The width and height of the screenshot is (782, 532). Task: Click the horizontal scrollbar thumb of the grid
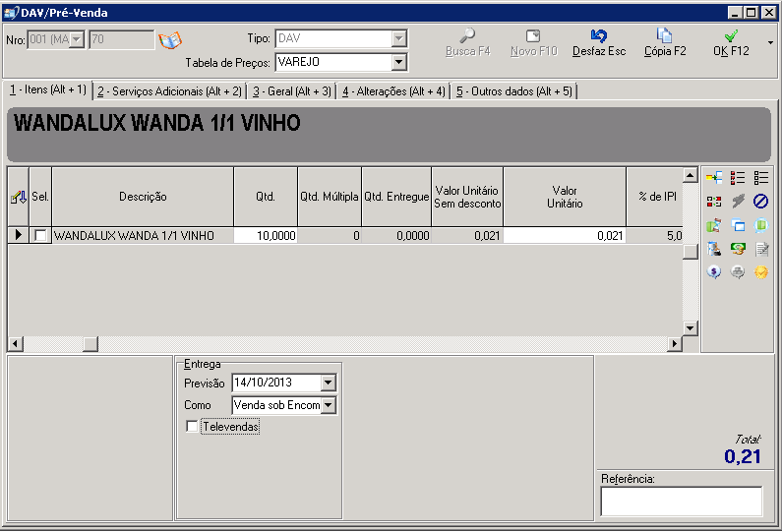point(90,343)
